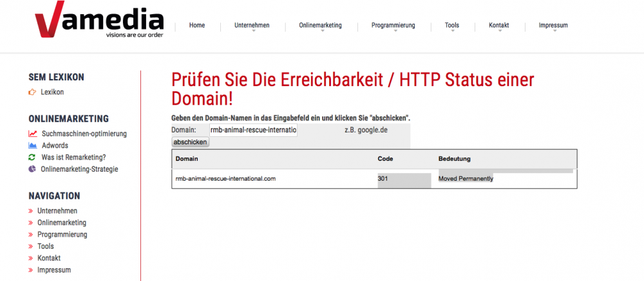Viewport: 644px width, 281px height.
Task: Click the Domain: field label
Action: tap(184, 131)
